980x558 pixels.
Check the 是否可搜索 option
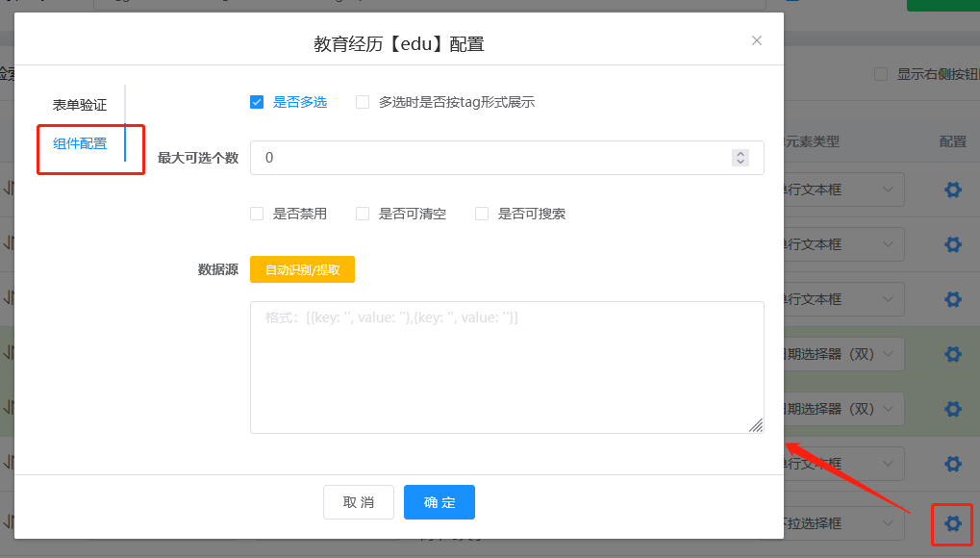click(481, 213)
